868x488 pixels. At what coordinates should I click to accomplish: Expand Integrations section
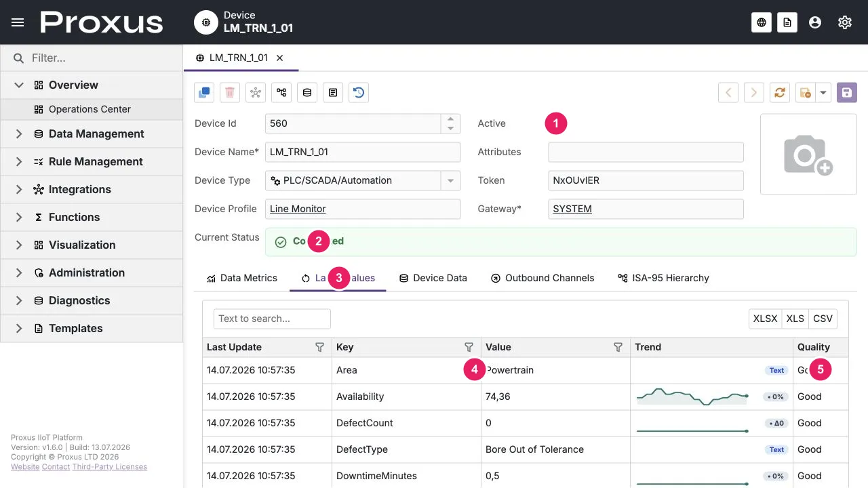(19, 190)
